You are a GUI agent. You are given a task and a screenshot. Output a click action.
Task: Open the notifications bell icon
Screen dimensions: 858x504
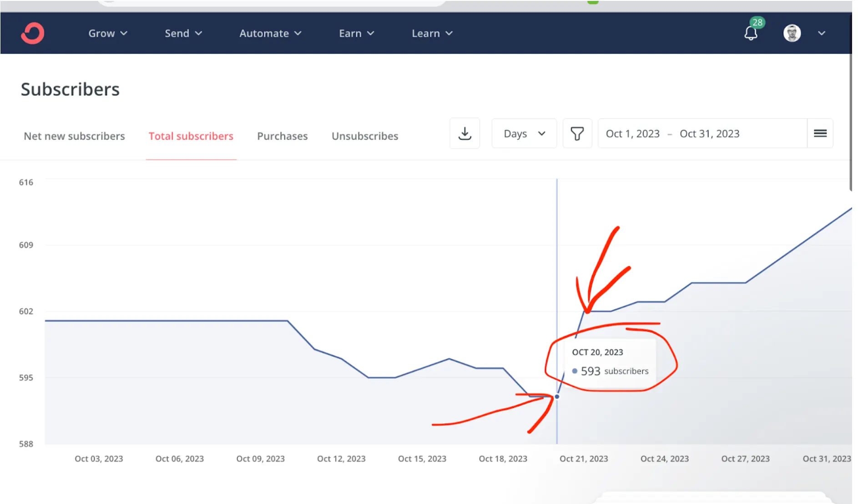pyautogui.click(x=751, y=33)
